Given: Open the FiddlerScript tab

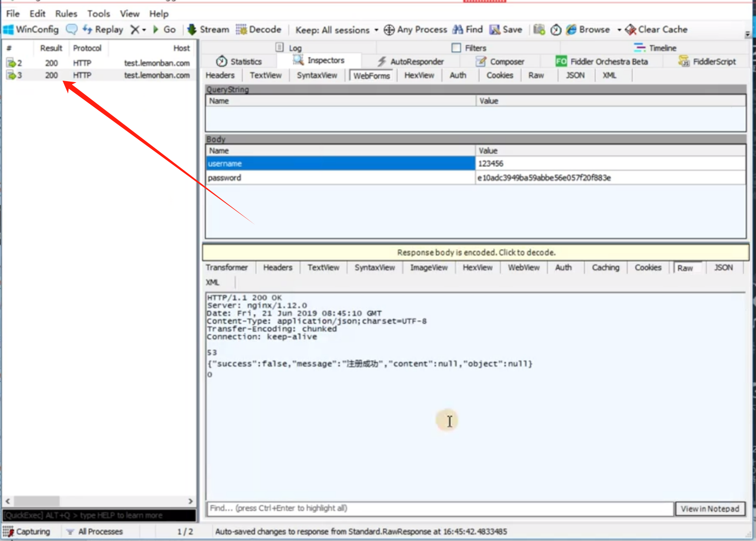Looking at the screenshot, I should (707, 62).
